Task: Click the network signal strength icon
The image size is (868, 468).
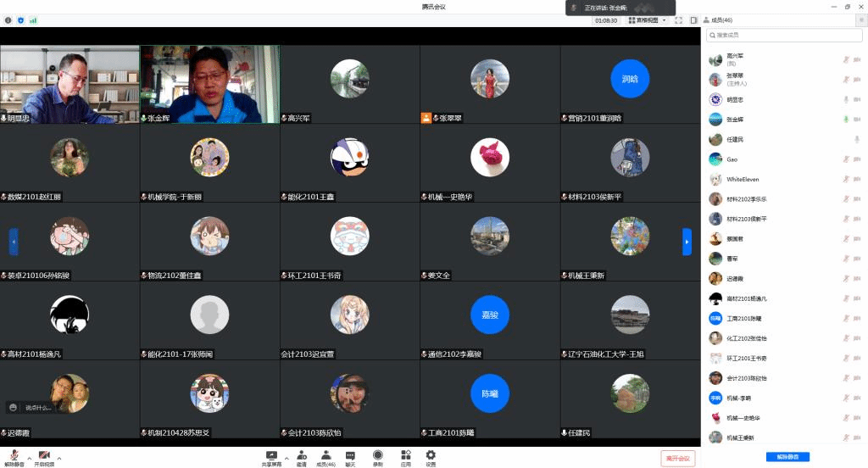Action: click(x=33, y=19)
